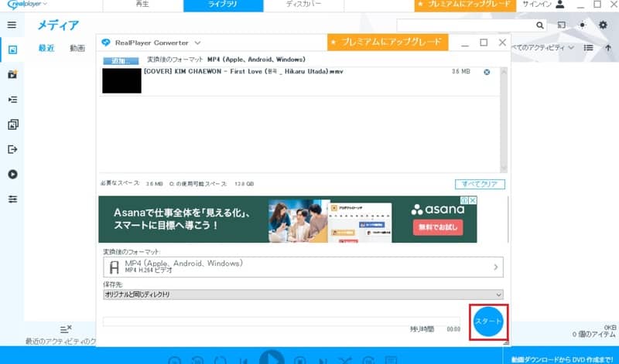Click the conversion progress bar
The image size is (619, 364).
click(x=282, y=321)
